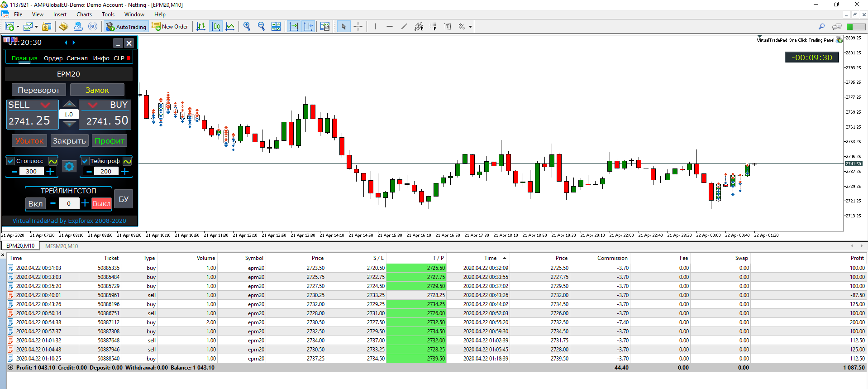Toggle the CLP red indicator
The width and height of the screenshot is (868, 389).
[129, 58]
